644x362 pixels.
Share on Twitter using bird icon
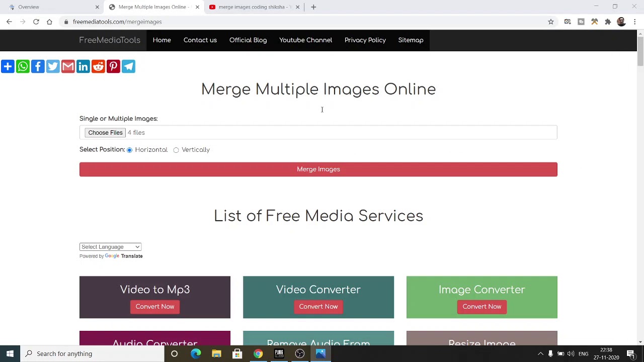coord(53,66)
